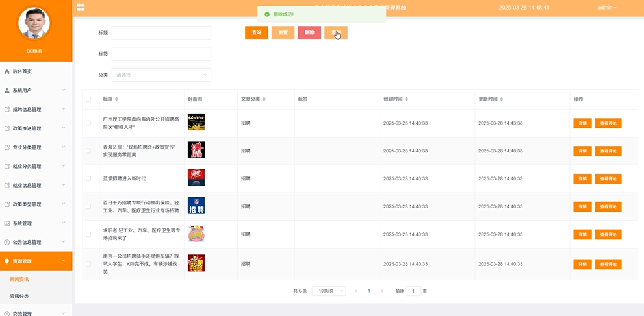This screenshot has width=644, height=316.
Task: Open the 10条/页 page size dropdown
Action: pyautogui.click(x=329, y=291)
